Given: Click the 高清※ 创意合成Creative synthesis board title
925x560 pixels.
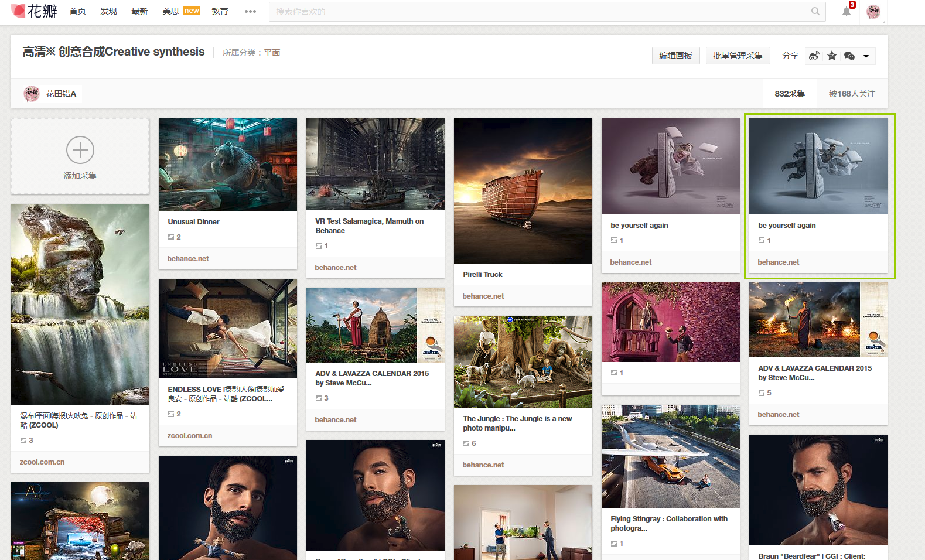Looking at the screenshot, I should 114,52.
